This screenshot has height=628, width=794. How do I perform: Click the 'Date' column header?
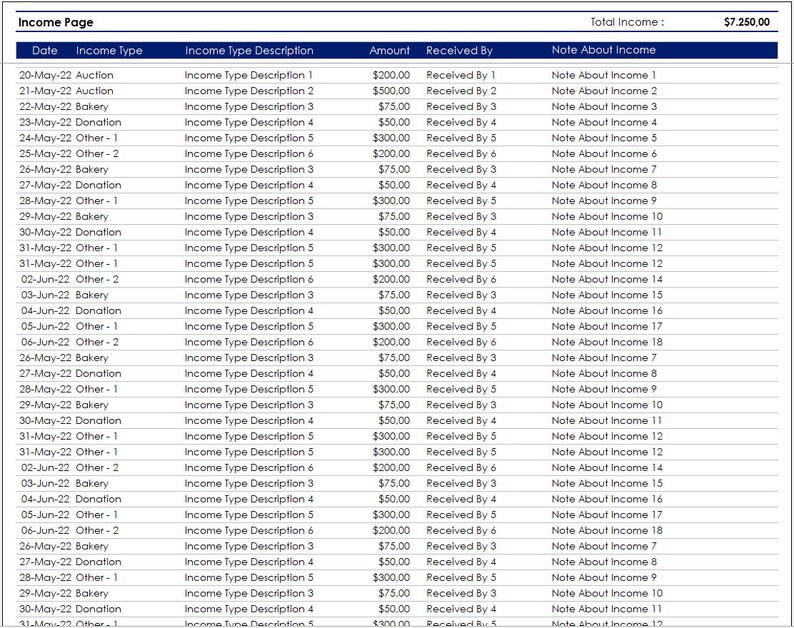tap(45, 51)
